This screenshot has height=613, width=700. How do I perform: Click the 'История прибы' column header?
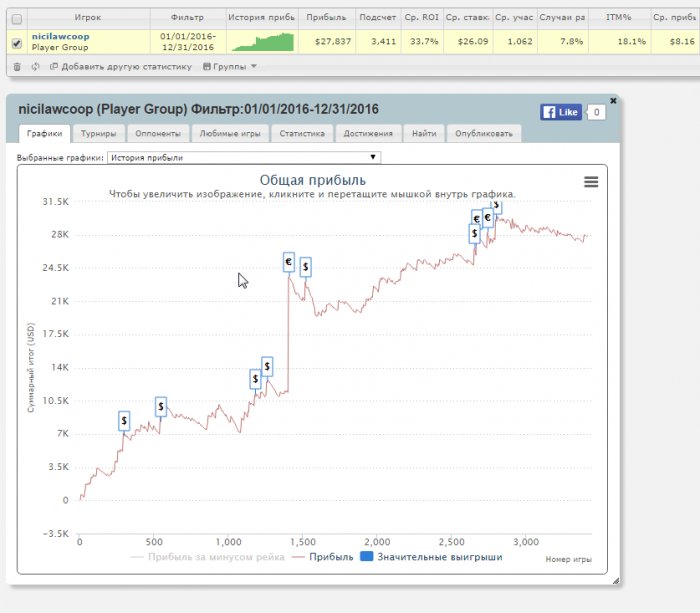(262, 17)
